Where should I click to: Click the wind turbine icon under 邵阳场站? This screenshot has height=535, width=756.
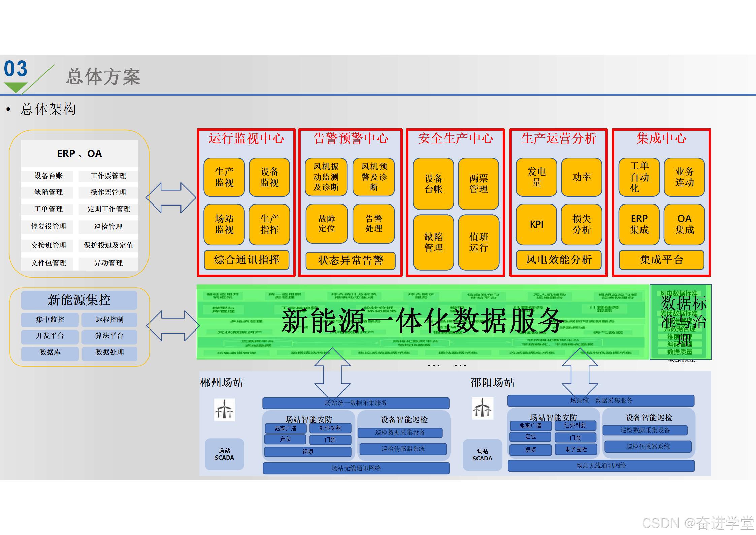pos(483,408)
